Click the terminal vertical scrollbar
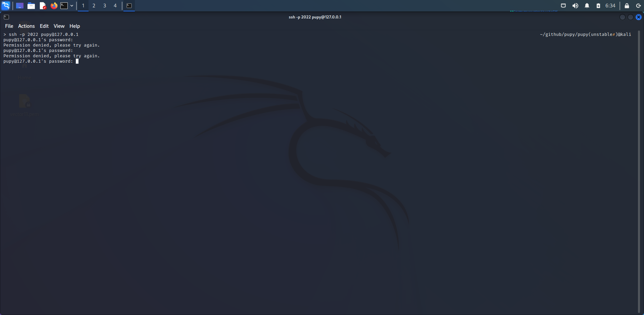Viewport: 644px width, 315px height. click(639, 172)
